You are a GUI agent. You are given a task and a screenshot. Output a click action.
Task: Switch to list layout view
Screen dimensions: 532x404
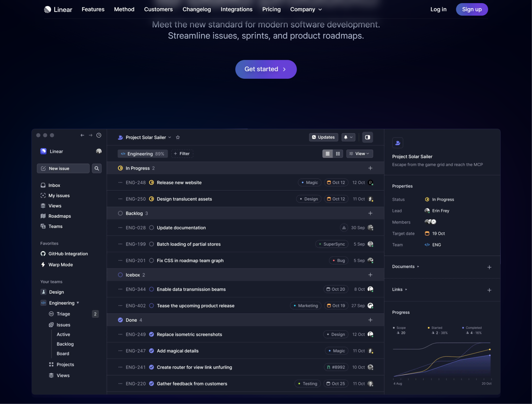[328, 154]
